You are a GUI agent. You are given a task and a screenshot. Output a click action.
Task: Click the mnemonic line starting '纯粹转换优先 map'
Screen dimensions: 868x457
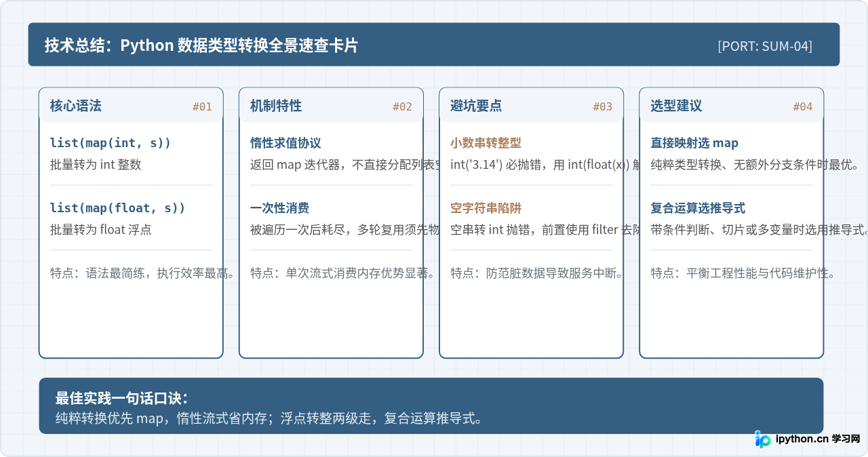click(x=269, y=418)
